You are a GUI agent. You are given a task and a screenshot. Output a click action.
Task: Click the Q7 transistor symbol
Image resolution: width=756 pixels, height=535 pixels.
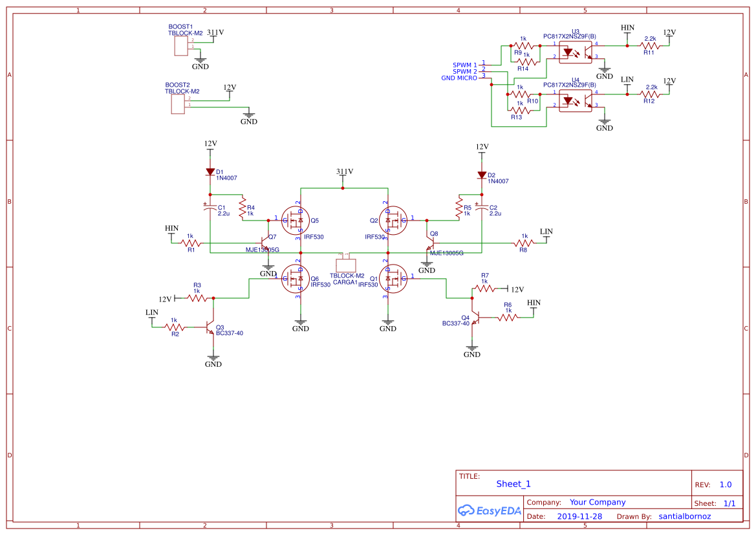[265, 242]
